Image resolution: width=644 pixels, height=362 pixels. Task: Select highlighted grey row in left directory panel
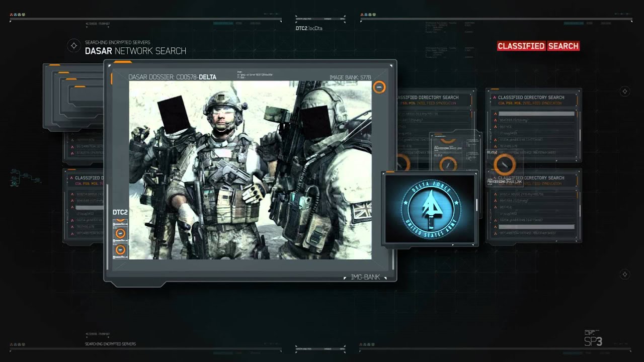[90, 208]
